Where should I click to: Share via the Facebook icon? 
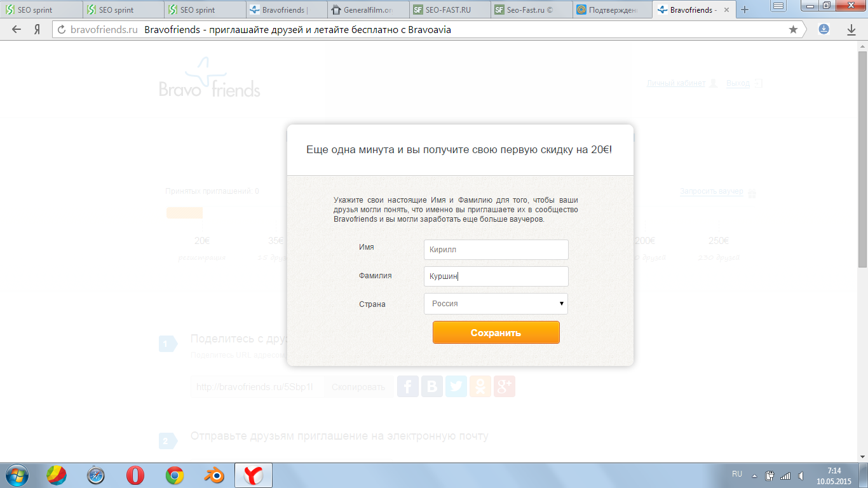[x=408, y=386]
